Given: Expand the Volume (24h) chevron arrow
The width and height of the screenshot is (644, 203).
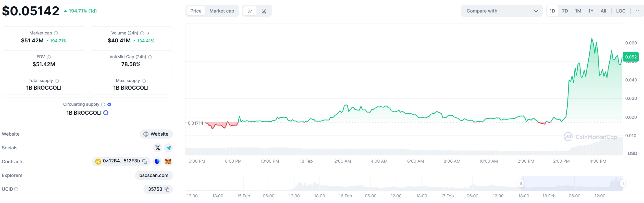Looking at the screenshot, I should pyautogui.click(x=148, y=33).
